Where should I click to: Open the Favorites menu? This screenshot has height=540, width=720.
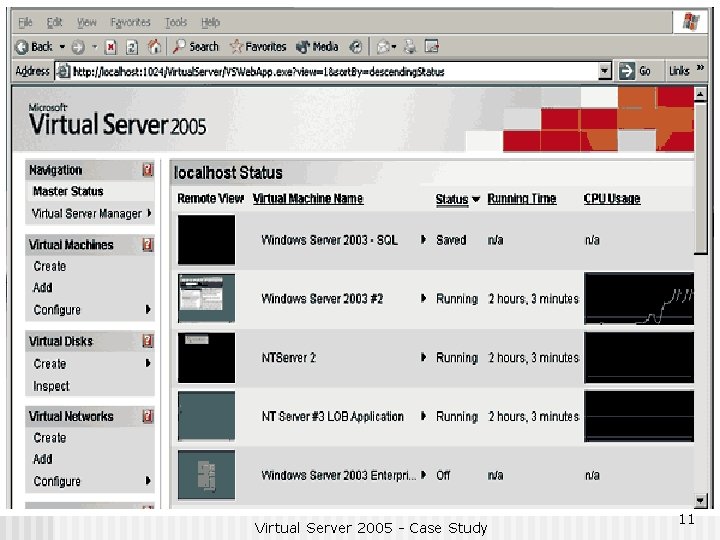click(x=130, y=22)
